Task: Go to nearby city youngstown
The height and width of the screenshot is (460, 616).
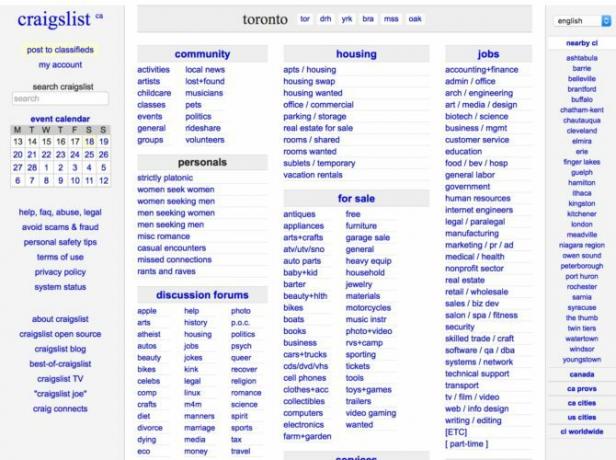Action: click(581, 359)
